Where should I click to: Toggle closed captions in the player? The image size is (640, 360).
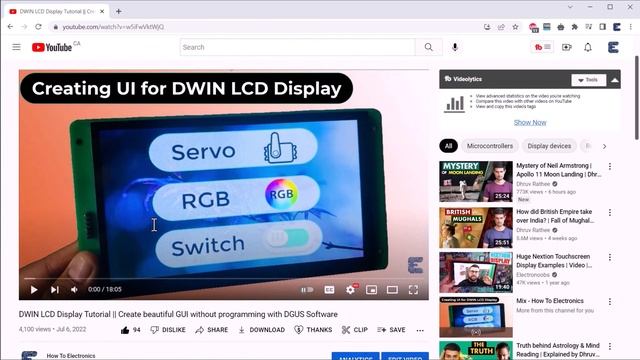329,290
